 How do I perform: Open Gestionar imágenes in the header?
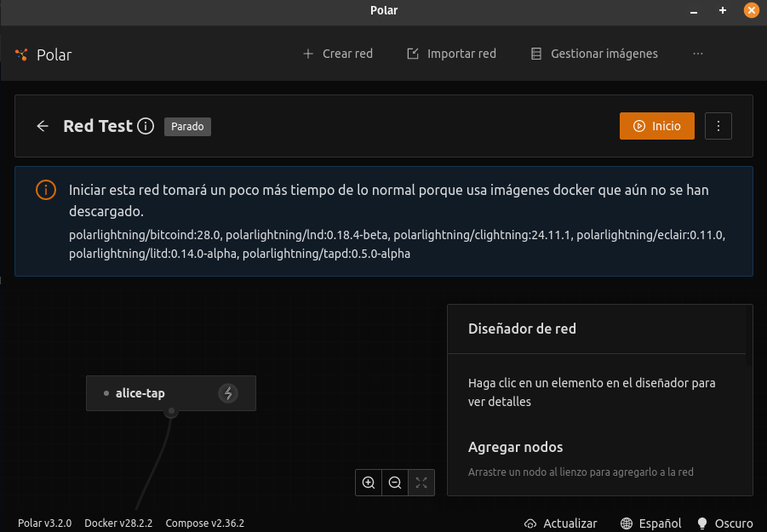(594, 54)
